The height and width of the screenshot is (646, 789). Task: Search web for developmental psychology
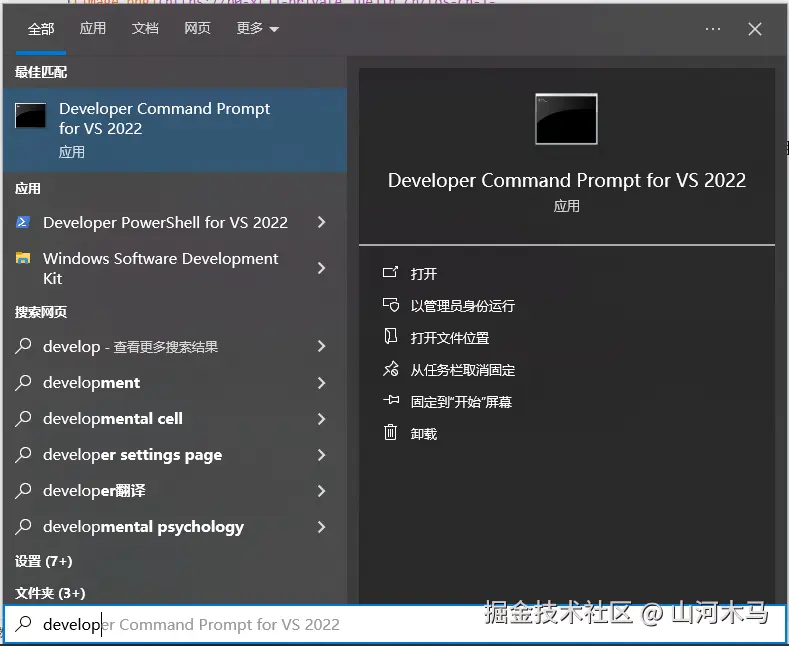coord(143,527)
